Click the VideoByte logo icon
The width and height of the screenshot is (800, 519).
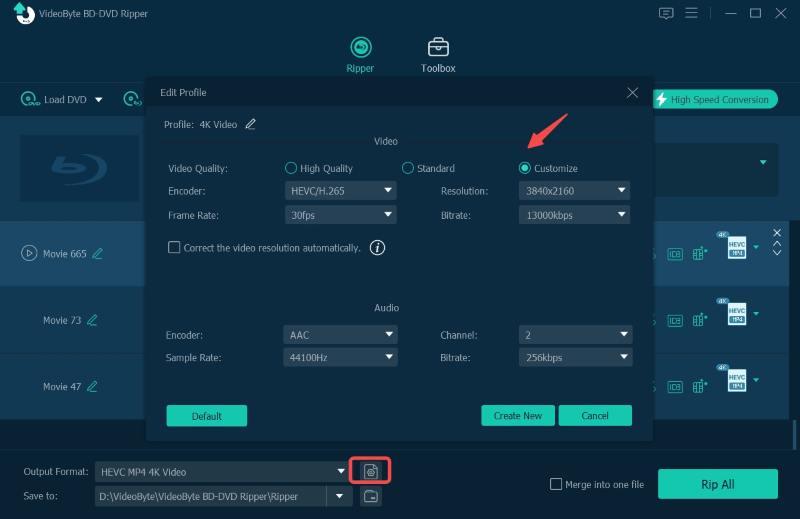point(23,13)
